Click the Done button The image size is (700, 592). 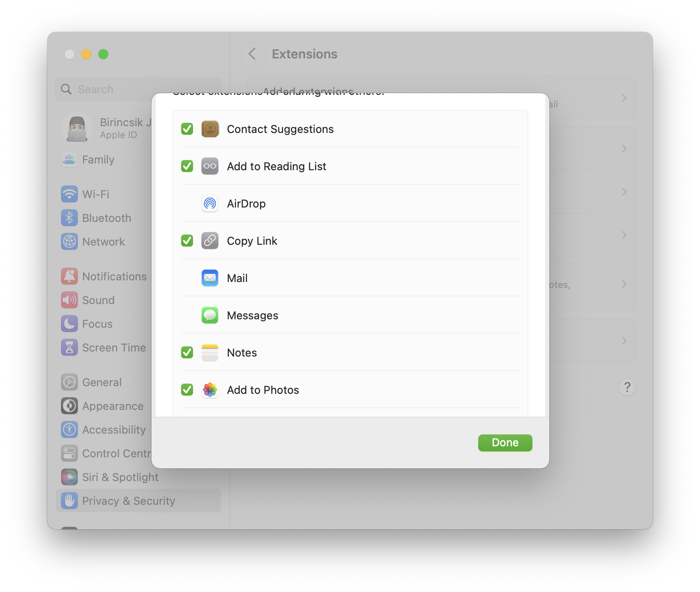pyautogui.click(x=505, y=443)
